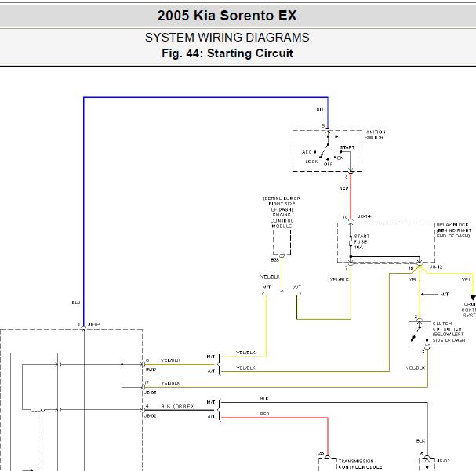Click the "TRANSMISSION CONTROL MODULE" label

click(360, 464)
